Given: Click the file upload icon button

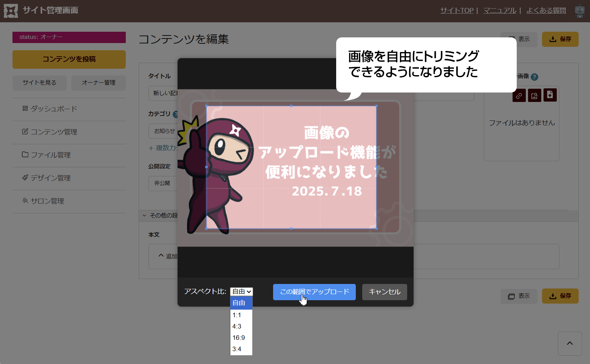Looking at the screenshot, I should (550, 95).
